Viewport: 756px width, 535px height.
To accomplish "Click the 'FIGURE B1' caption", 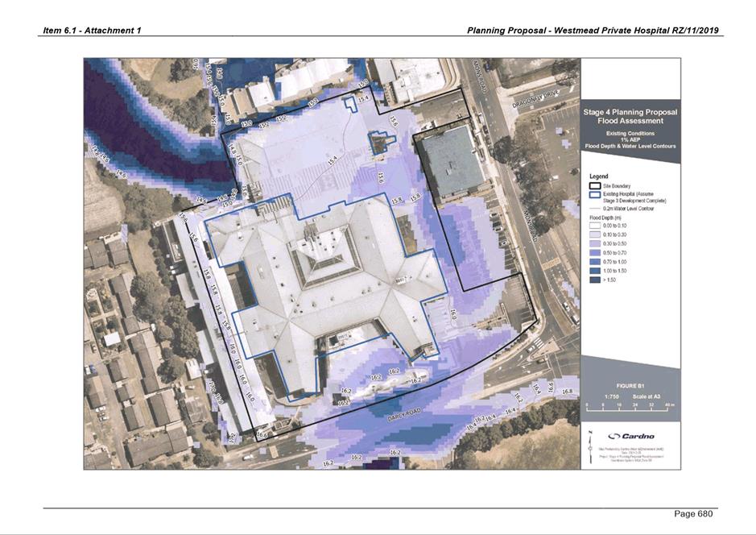I will pyautogui.click(x=630, y=386).
